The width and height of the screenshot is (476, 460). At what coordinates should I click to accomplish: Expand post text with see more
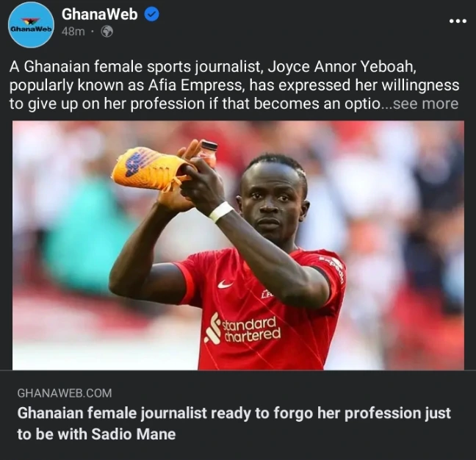[425, 104]
